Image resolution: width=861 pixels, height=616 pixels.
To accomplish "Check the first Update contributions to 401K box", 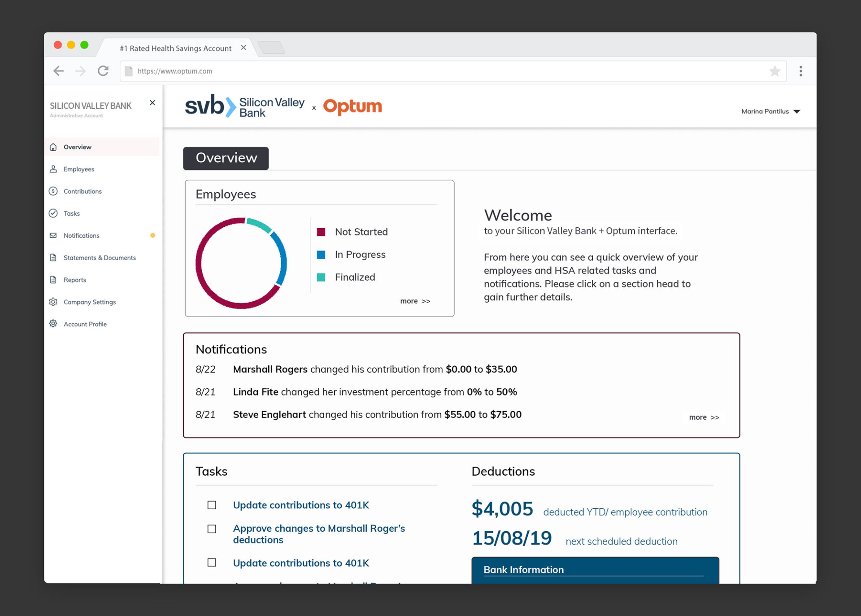I will coord(212,505).
